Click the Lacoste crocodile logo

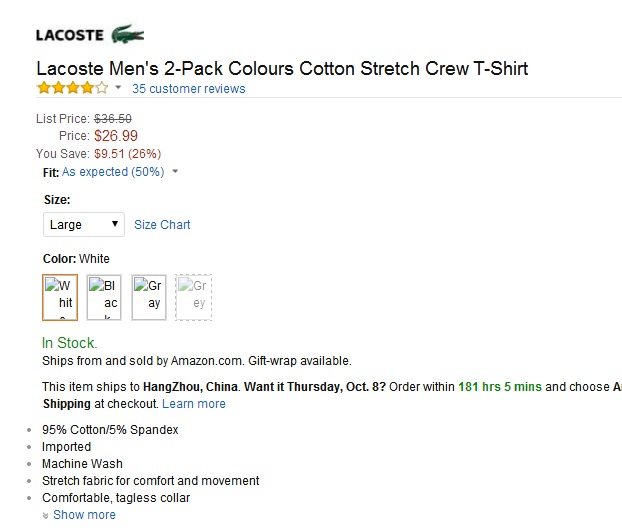[127, 34]
